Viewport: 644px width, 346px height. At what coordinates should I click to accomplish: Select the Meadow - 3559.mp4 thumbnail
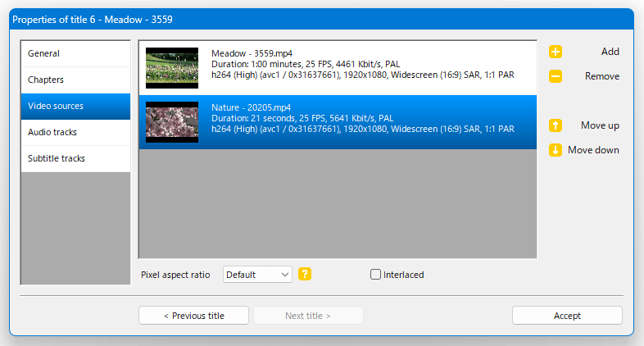point(172,68)
